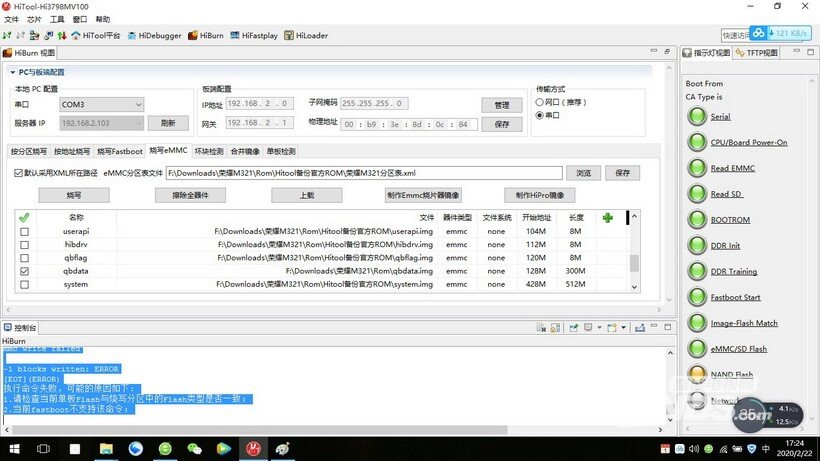
Task: Click the console scroll lock icon
Action: (x=555, y=328)
